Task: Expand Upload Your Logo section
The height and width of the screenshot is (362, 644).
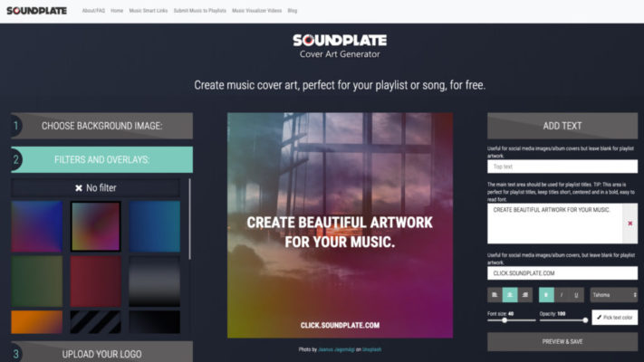Action: pos(101,352)
